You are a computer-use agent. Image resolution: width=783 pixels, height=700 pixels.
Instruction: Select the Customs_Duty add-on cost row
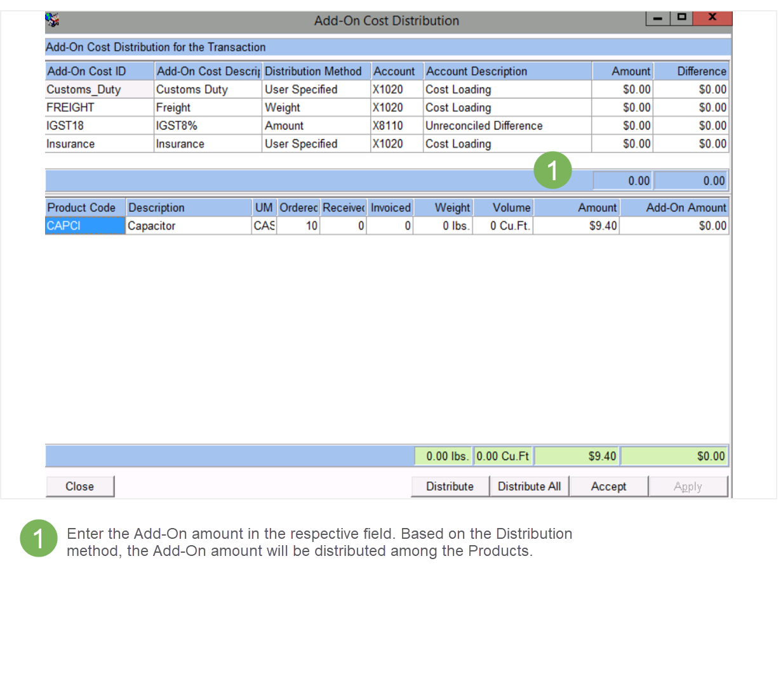(98, 89)
